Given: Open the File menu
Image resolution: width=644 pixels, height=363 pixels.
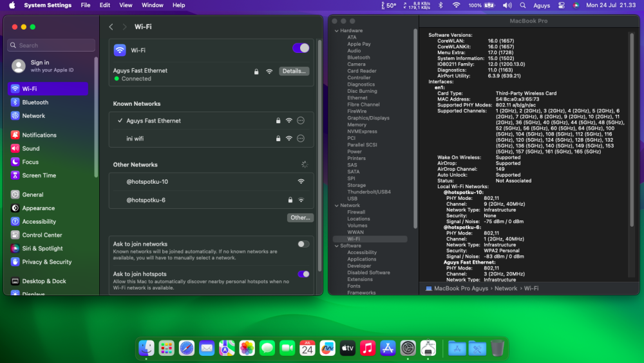Looking at the screenshot, I should pos(86,5).
